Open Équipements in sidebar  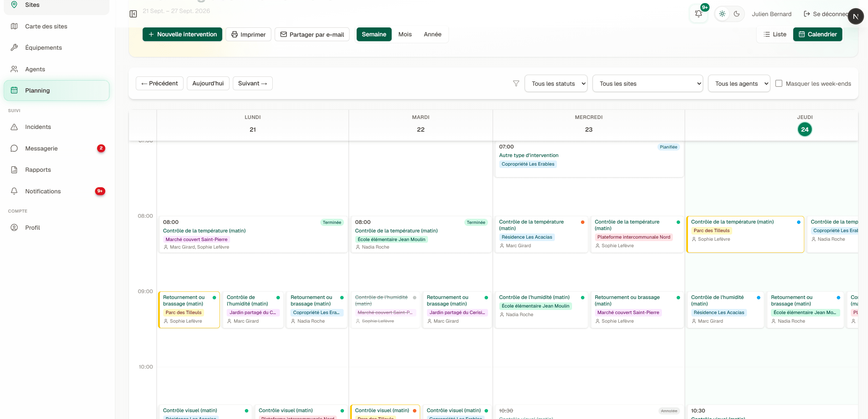57,48
